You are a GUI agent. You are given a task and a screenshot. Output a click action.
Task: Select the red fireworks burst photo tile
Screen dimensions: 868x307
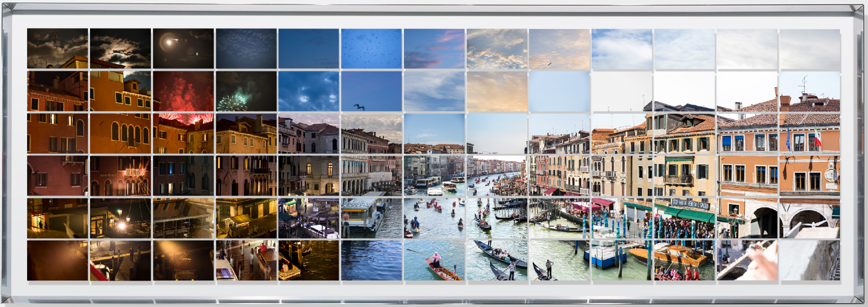(183, 91)
